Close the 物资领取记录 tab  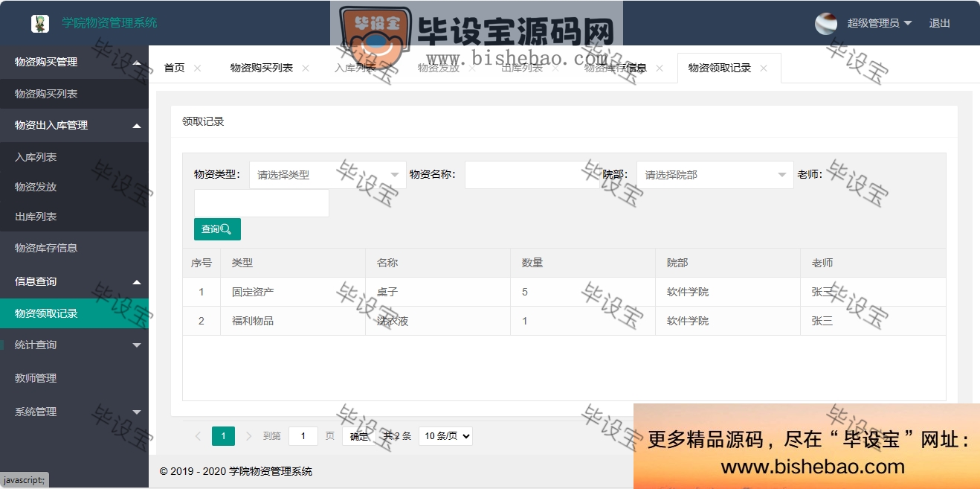(x=764, y=68)
